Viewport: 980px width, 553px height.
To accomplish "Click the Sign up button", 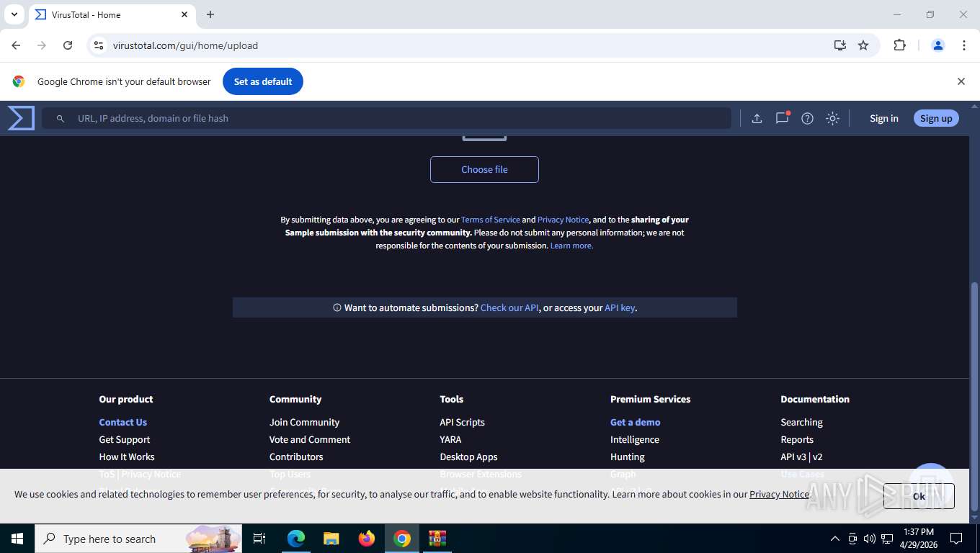I will coord(936,118).
